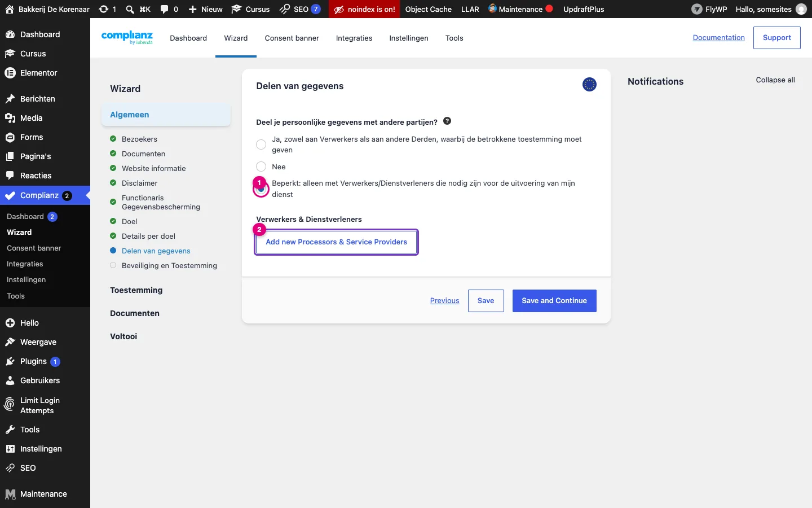Open the comments bubble icon in admin bar
812x508 pixels.
164,9
